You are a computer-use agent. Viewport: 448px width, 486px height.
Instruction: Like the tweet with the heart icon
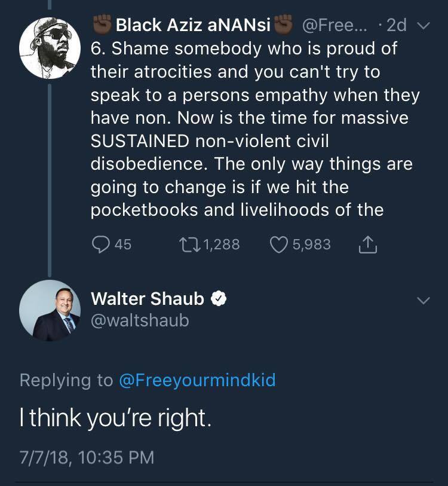point(280,244)
